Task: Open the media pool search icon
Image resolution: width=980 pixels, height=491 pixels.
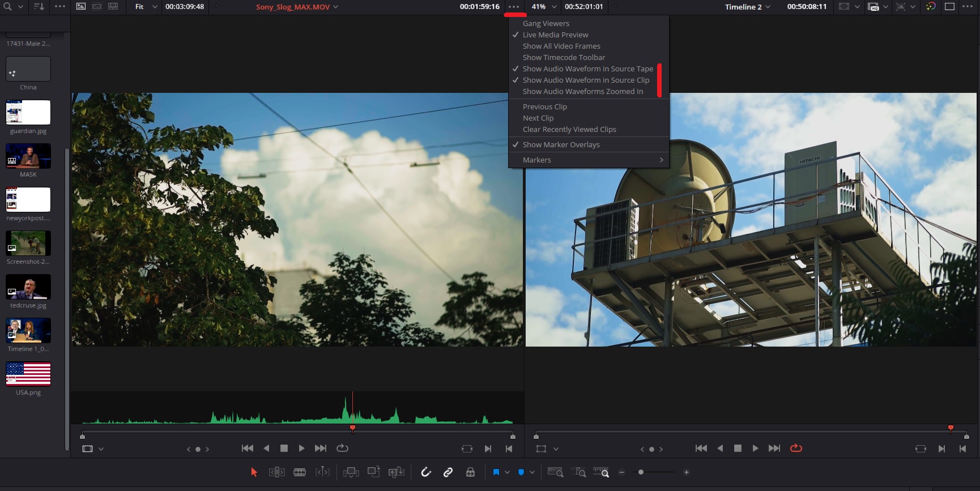Action: [8, 7]
